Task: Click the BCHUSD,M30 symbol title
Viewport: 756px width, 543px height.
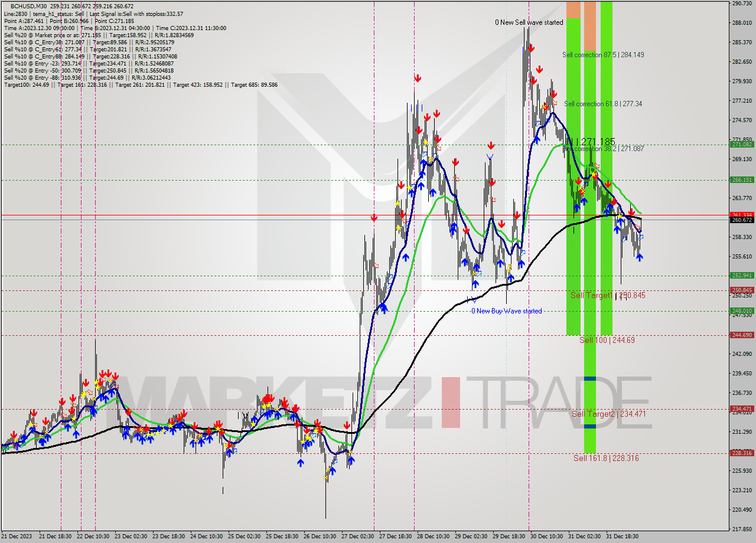Action: 28,6
